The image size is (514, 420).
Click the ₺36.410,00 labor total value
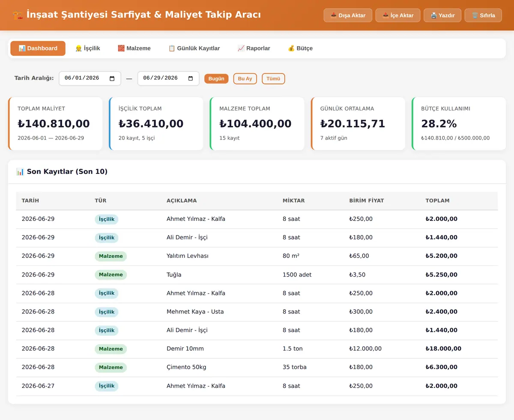pyautogui.click(x=151, y=124)
